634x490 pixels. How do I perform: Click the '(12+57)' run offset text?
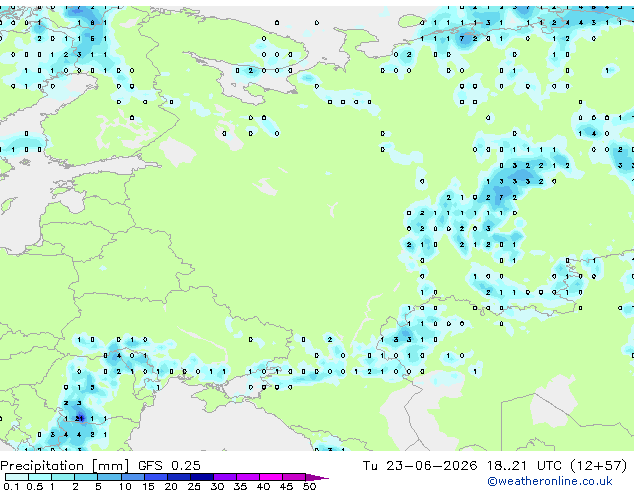coord(599,466)
